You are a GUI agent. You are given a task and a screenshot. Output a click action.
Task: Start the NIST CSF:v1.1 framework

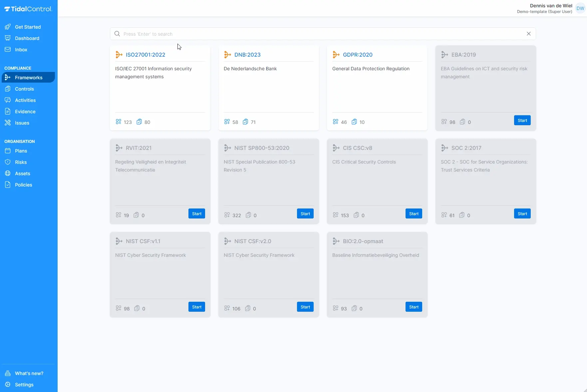pyautogui.click(x=197, y=307)
